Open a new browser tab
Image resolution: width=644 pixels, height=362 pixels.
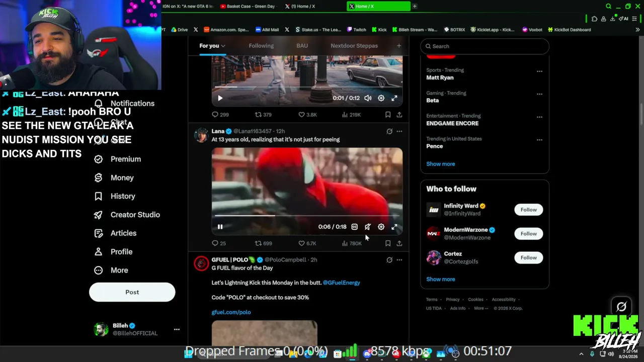point(415,7)
